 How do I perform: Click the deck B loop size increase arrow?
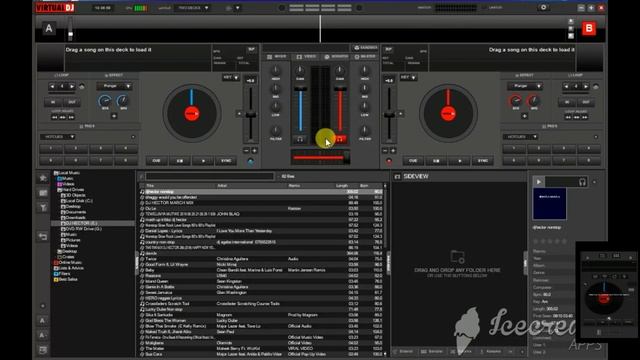click(586, 87)
